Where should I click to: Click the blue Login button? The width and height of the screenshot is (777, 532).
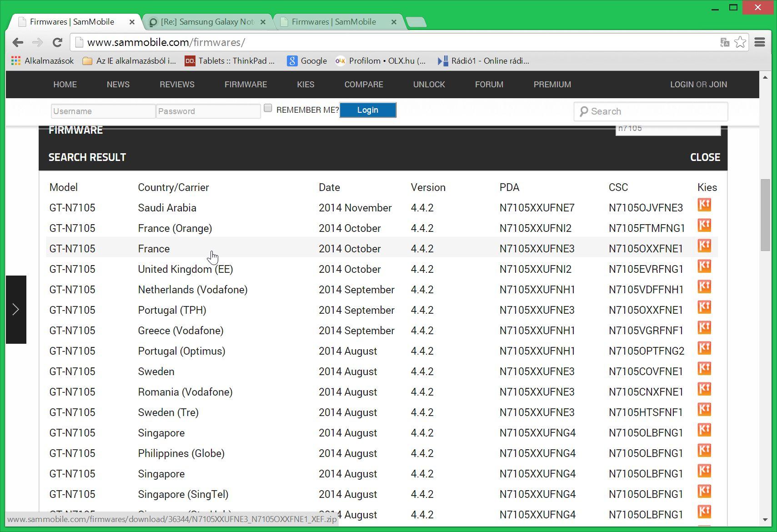click(x=368, y=110)
